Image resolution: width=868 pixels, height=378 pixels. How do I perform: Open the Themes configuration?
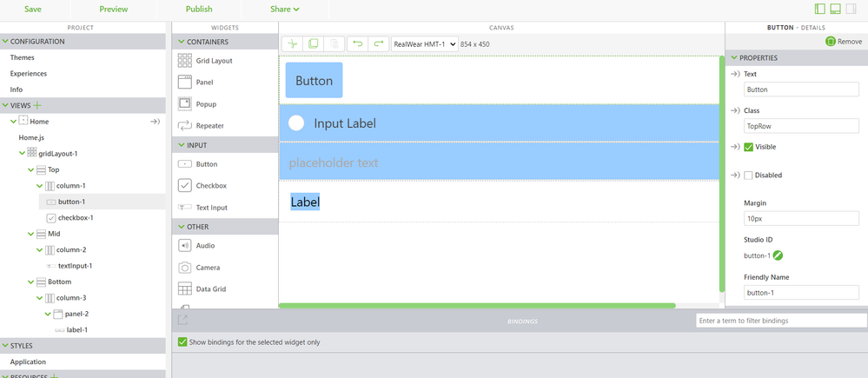tap(22, 57)
